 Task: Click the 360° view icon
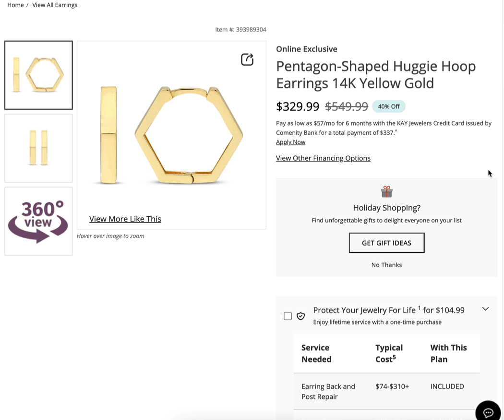[38, 221]
